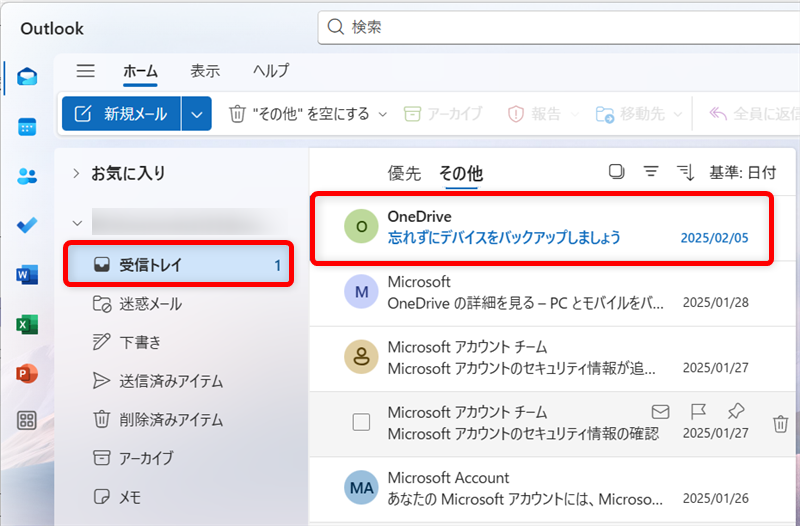The height and width of the screenshot is (526, 800).
Task: Open the 報告 dropdown arrow
Action: (574, 114)
